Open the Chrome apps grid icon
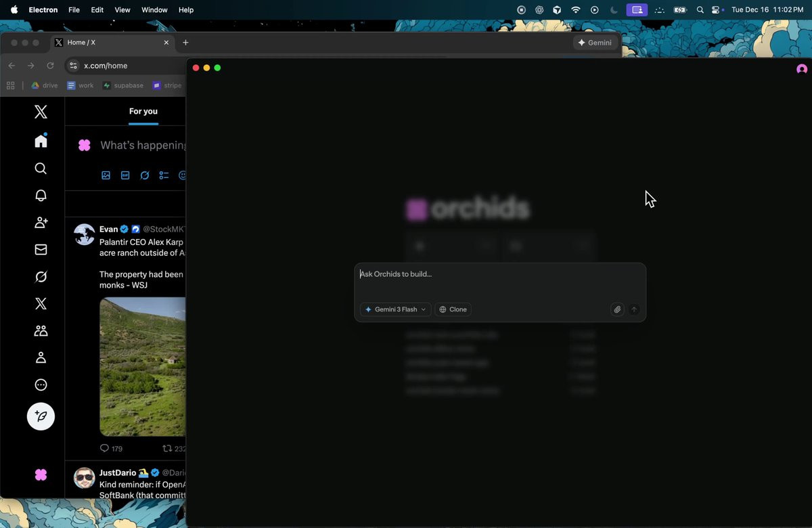Screen dimensions: 812x528 point(10,85)
